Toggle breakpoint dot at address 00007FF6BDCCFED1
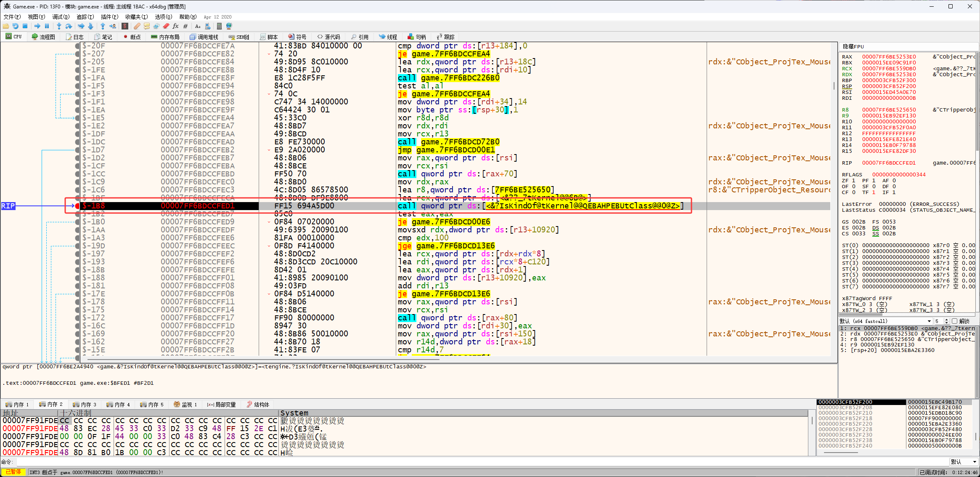Screen dimensions: 980x477 click(x=77, y=206)
